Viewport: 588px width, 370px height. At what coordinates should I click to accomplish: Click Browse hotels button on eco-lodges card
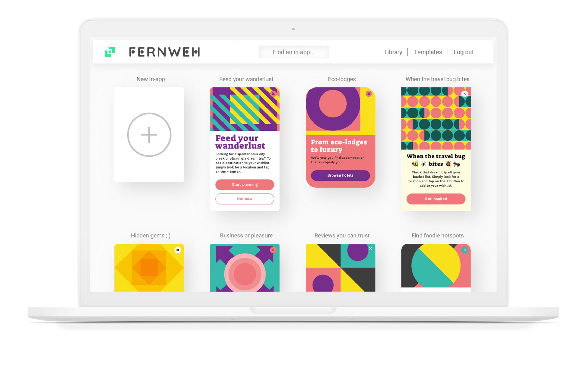pyautogui.click(x=340, y=175)
